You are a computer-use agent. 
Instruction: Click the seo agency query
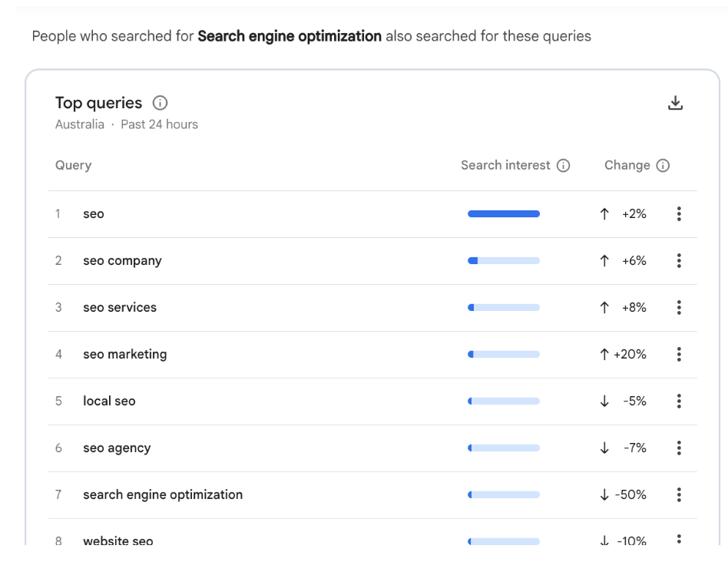point(117,448)
